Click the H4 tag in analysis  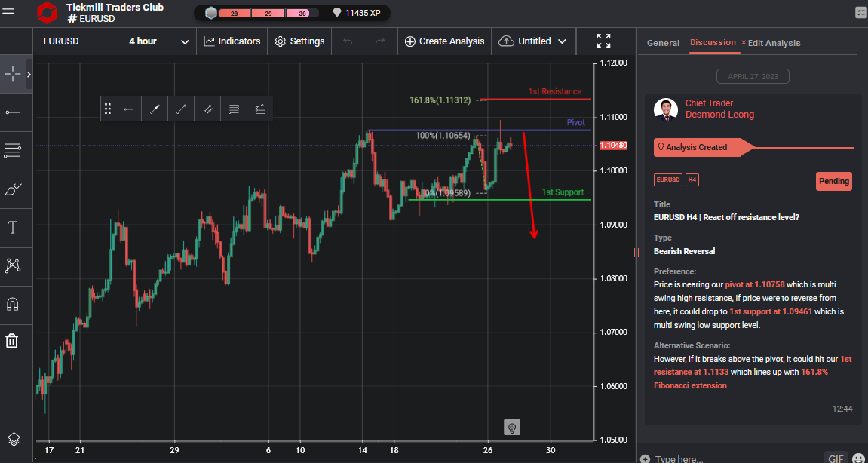[x=692, y=180]
